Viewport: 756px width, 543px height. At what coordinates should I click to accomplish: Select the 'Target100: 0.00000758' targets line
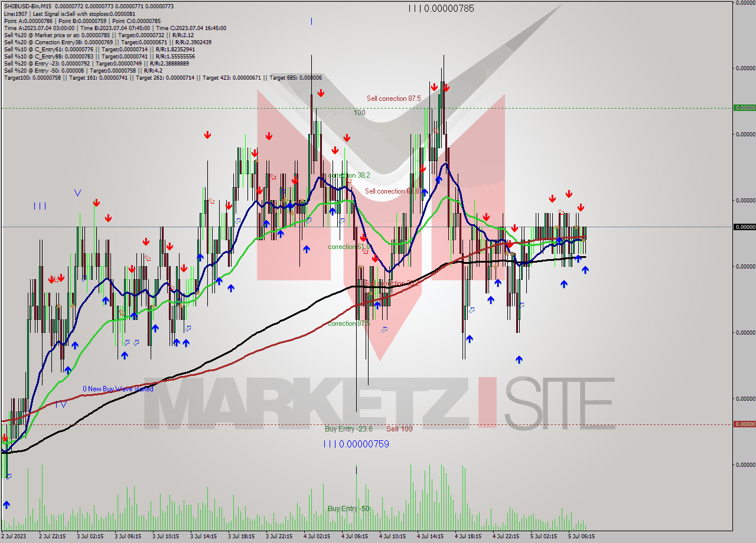coord(162,77)
